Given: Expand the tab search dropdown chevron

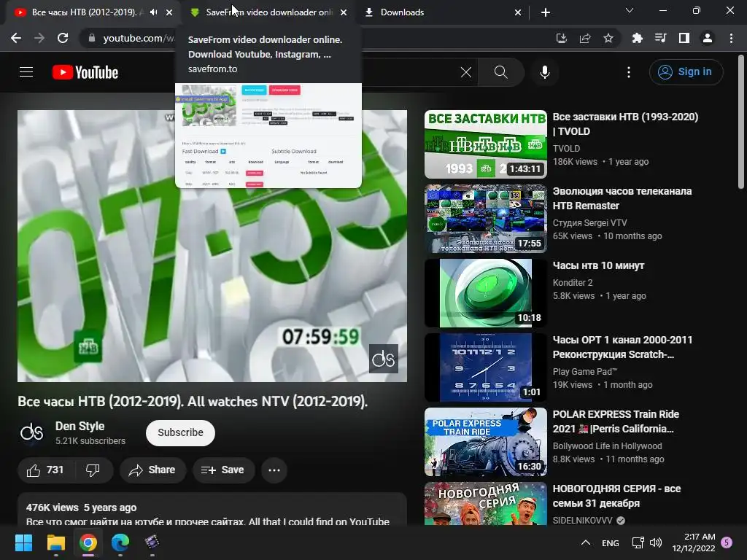Looking at the screenshot, I should (x=630, y=10).
